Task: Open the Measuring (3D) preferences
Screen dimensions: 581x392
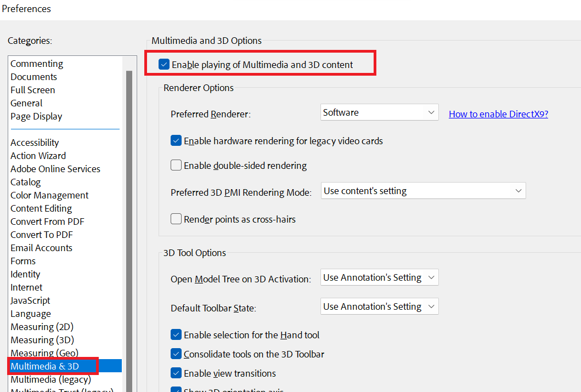Action: [42, 339]
